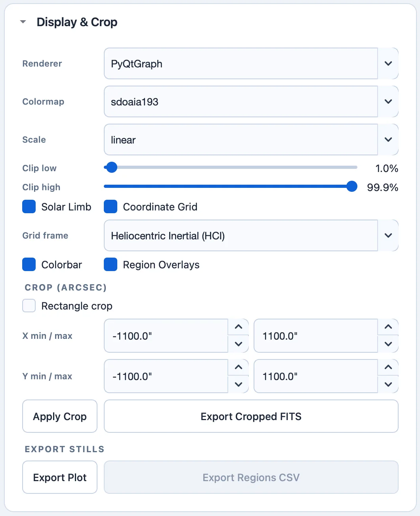Click the X min / max label
420x516 pixels.
coord(47,336)
